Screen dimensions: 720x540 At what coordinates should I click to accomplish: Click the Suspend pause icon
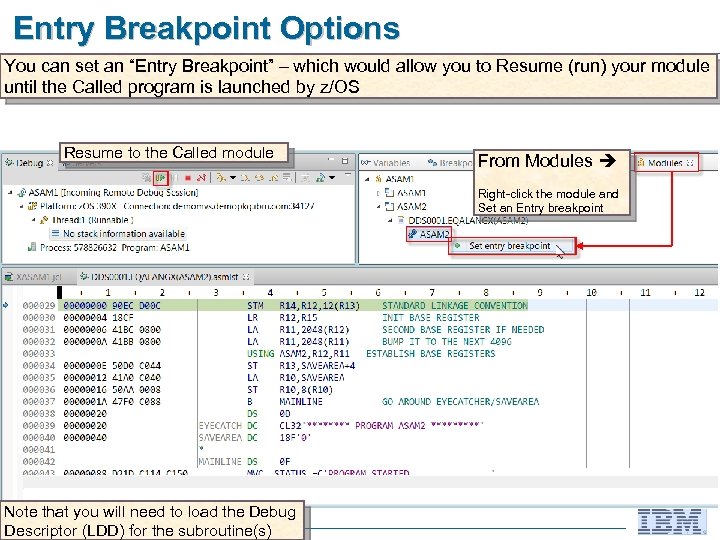[175, 178]
